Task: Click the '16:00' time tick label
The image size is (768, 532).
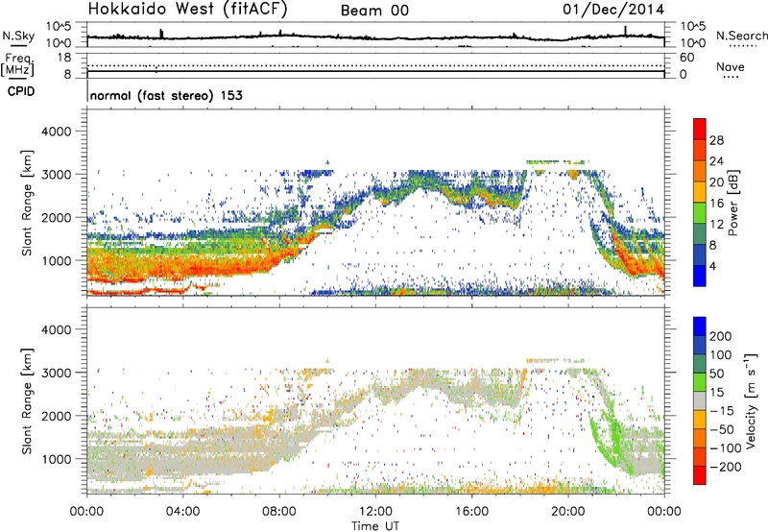Action: coord(471,512)
